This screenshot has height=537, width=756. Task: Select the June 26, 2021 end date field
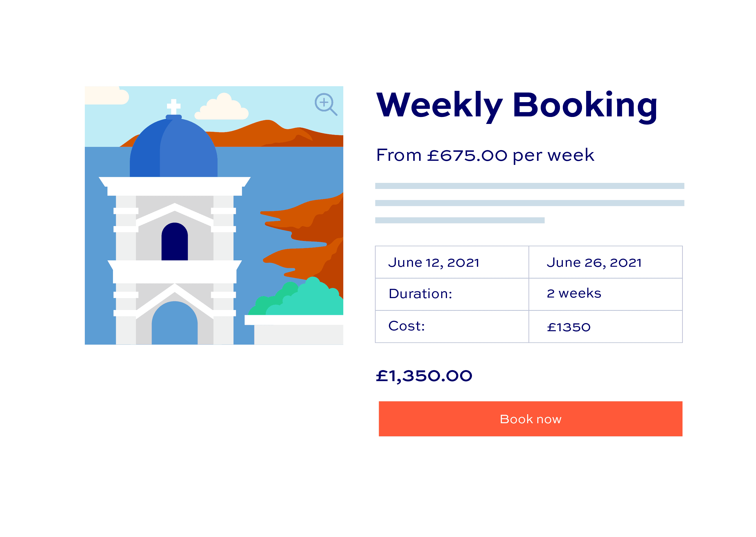coord(606,262)
